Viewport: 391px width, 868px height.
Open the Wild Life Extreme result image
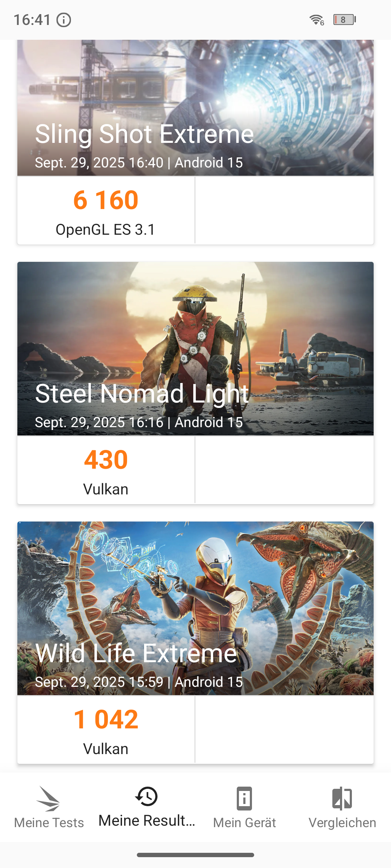[x=195, y=608]
